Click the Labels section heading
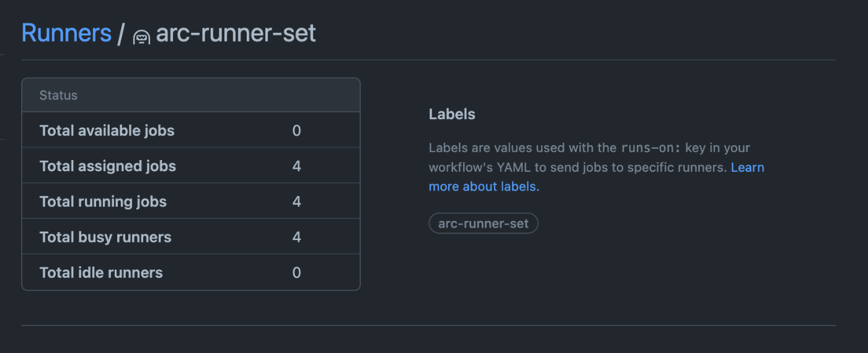Viewport: 868px width, 353px height. (x=452, y=114)
